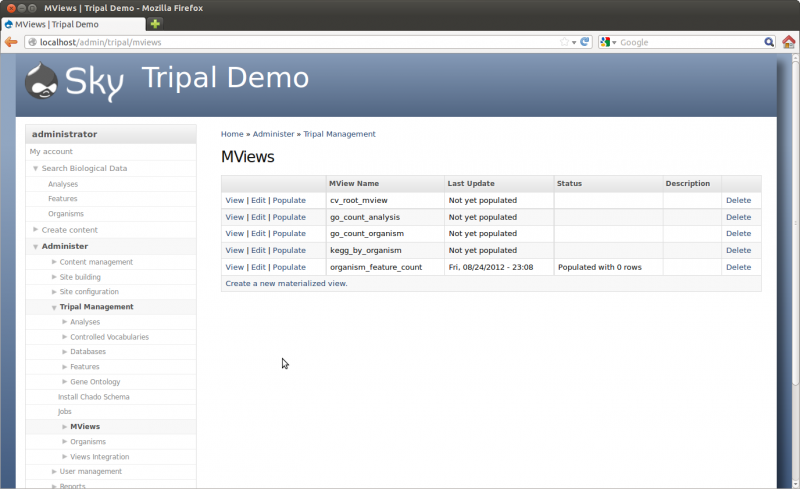Delete the organism_feature_count view

coord(738,267)
